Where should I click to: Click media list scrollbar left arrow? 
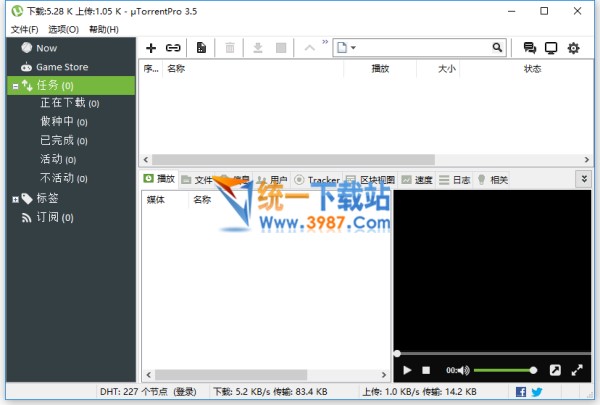(x=149, y=375)
